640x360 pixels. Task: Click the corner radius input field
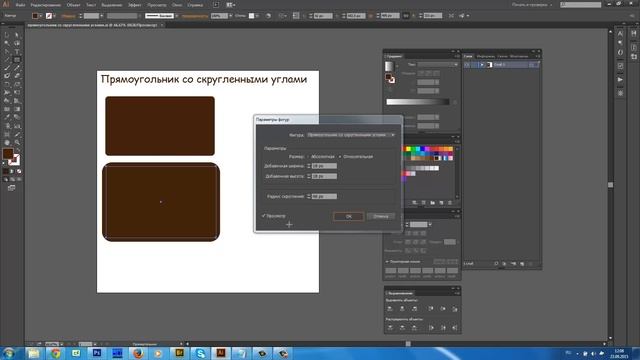(x=324, y=196)
